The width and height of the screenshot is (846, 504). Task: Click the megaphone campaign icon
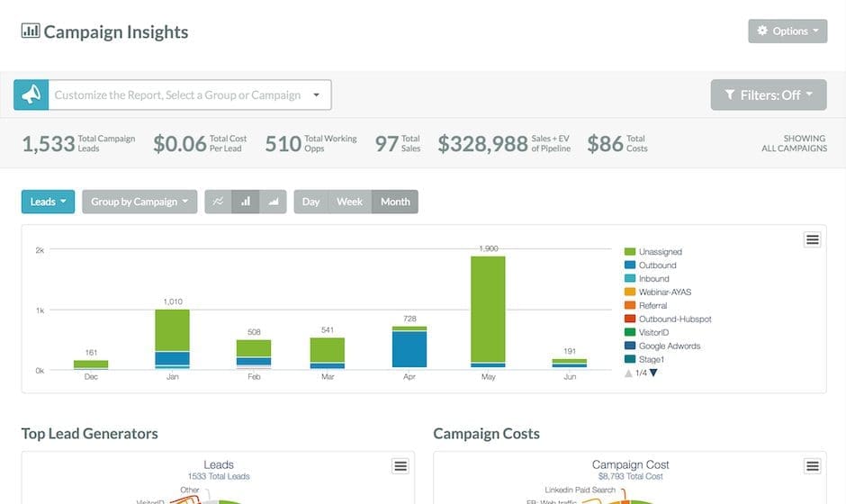point(31,94)
